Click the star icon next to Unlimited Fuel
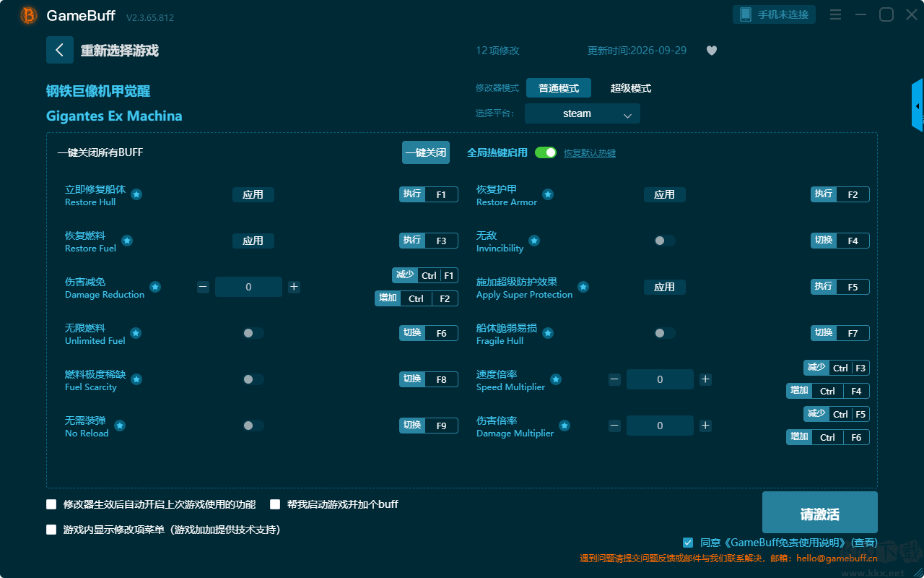Screen dimensions: 924x578 [136, 333]
